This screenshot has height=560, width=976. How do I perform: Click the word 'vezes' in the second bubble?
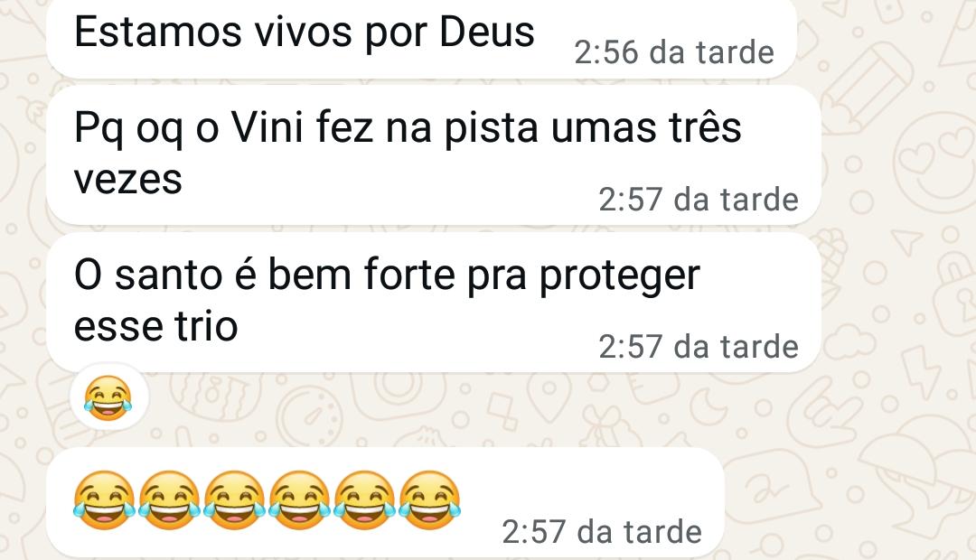pos(127,180)
